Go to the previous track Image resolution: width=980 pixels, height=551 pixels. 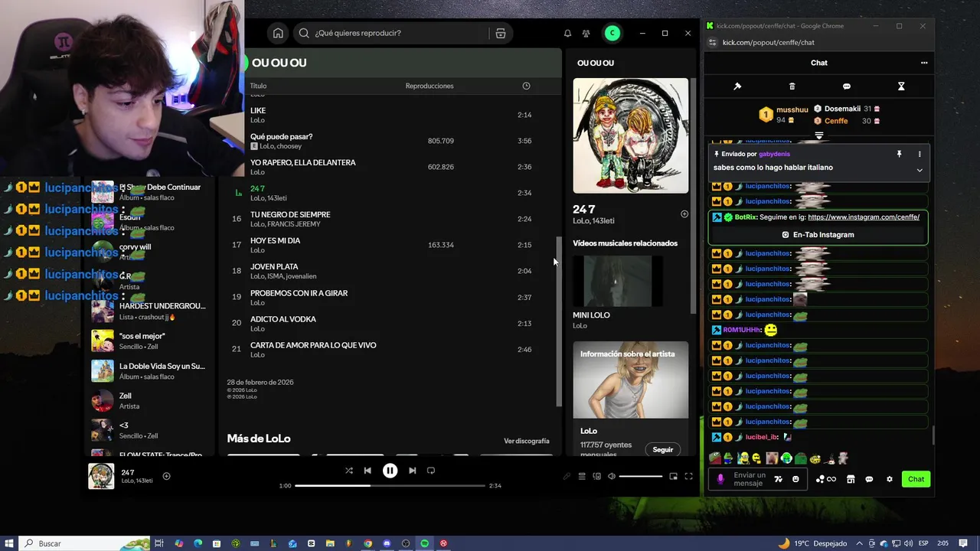click(x=367, y=471)
